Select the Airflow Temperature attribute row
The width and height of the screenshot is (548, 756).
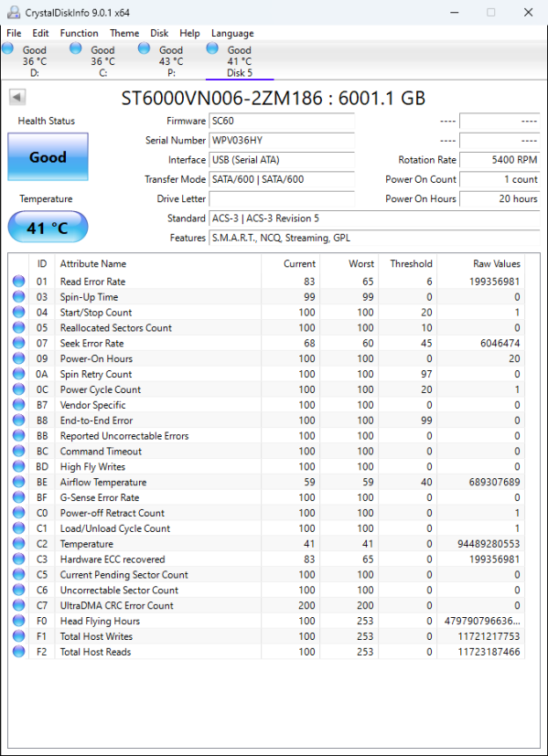268,482
